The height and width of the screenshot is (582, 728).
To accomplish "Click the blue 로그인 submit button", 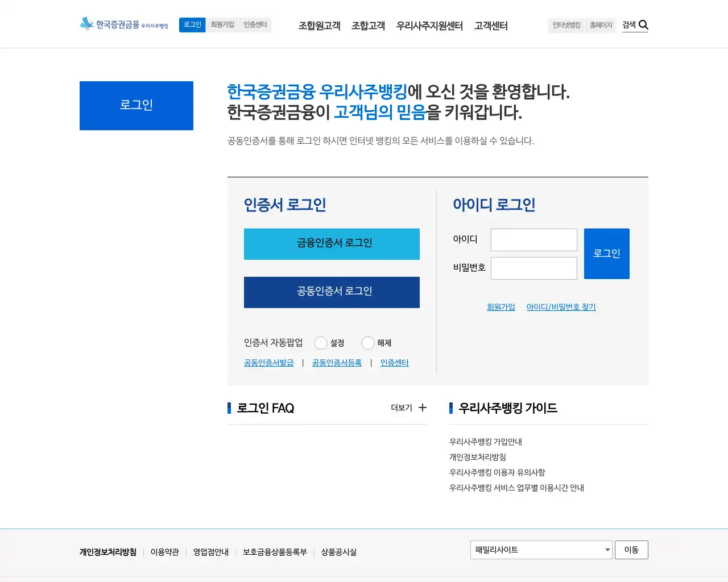I will click(607, 253).
